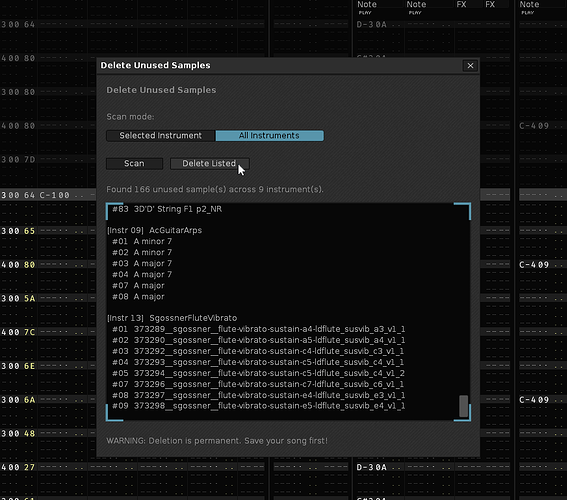The image size is (567, 500).
Task: Close the Delete Unused Samples dialog
Action: point(470,66)
